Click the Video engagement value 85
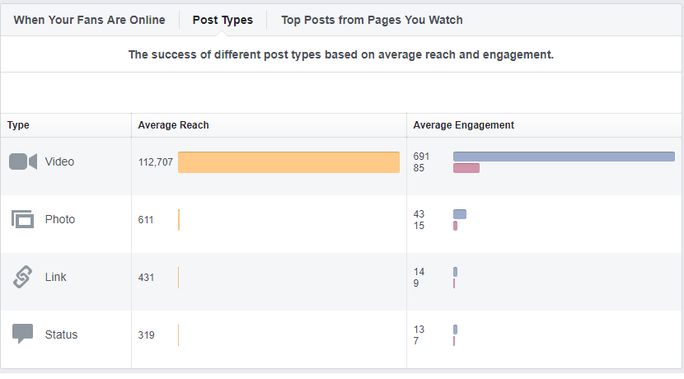This screenshot has height=379, width=684. (x=419, y=168)
